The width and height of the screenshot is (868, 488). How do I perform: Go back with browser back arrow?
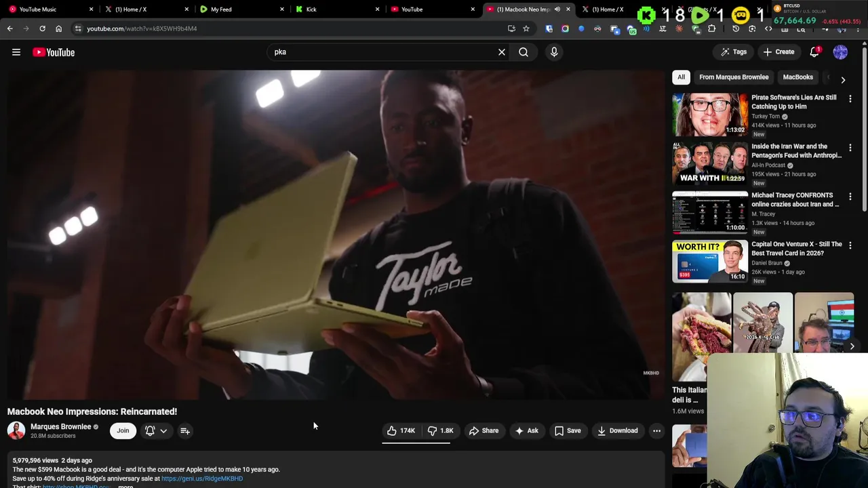[9, 28]
